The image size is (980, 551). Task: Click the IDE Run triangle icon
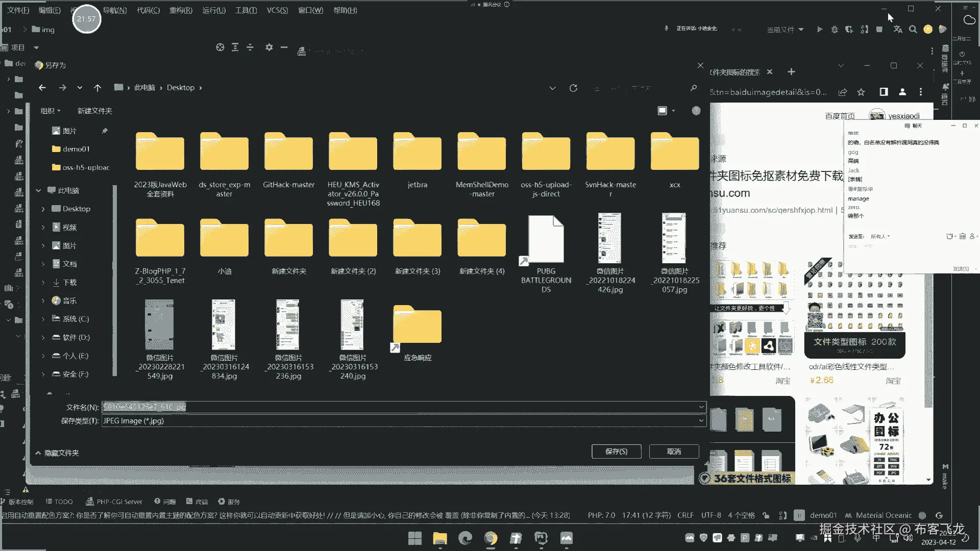click(x=820, y=30)
